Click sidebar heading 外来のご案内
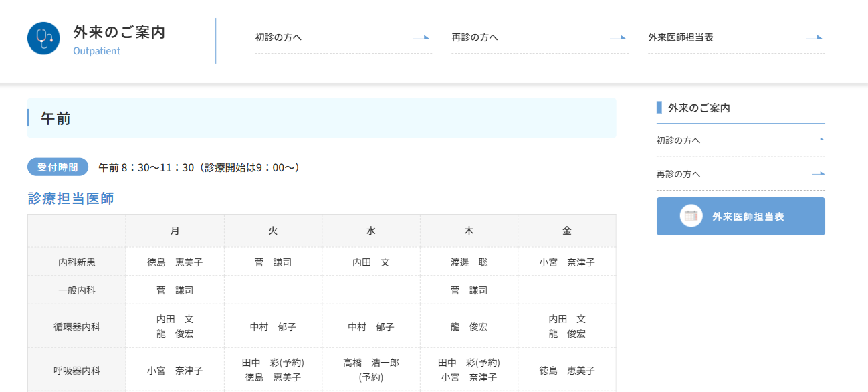The width and height of the screenshot is (868, 392). tap(699, 108)
